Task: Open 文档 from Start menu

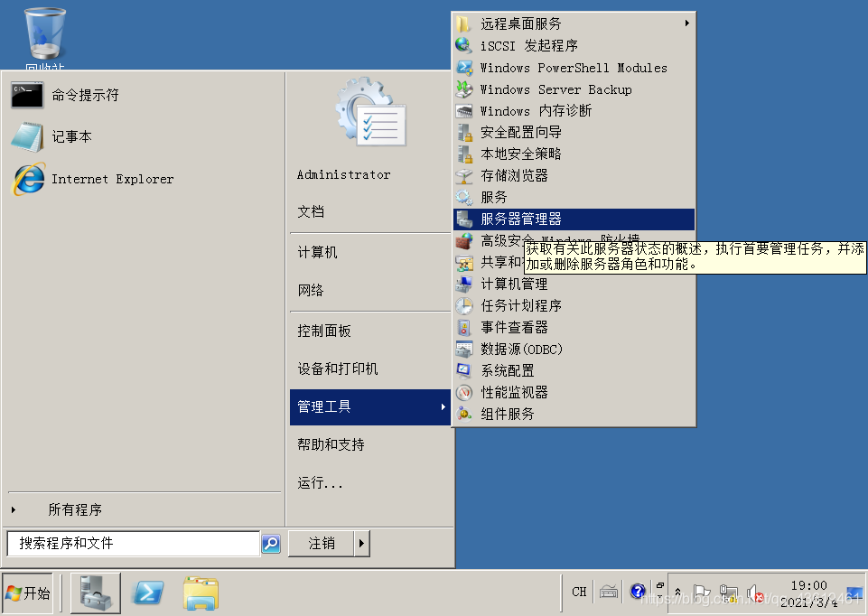Action: [x=311, y=212]
